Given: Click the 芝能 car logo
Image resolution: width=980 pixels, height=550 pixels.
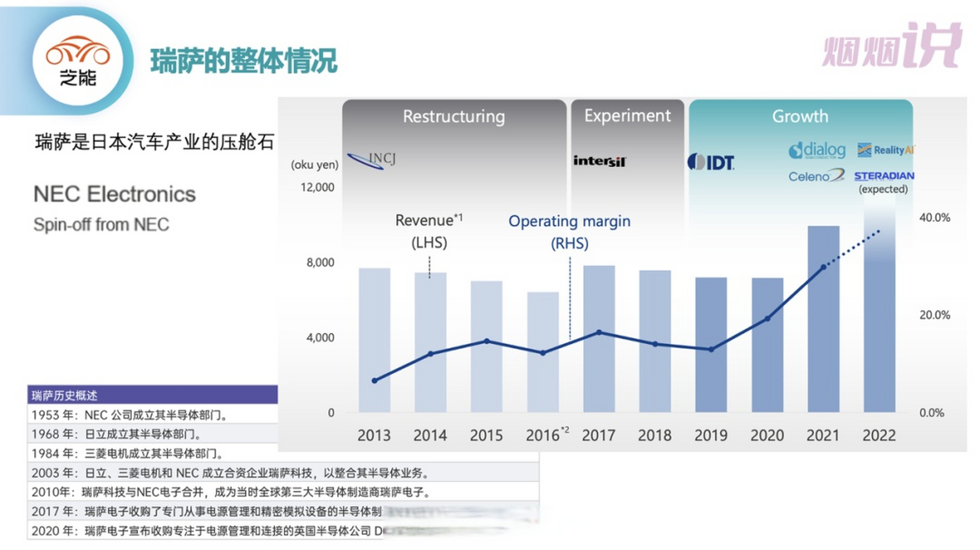Looking at the screenshot, I should 78,61.
